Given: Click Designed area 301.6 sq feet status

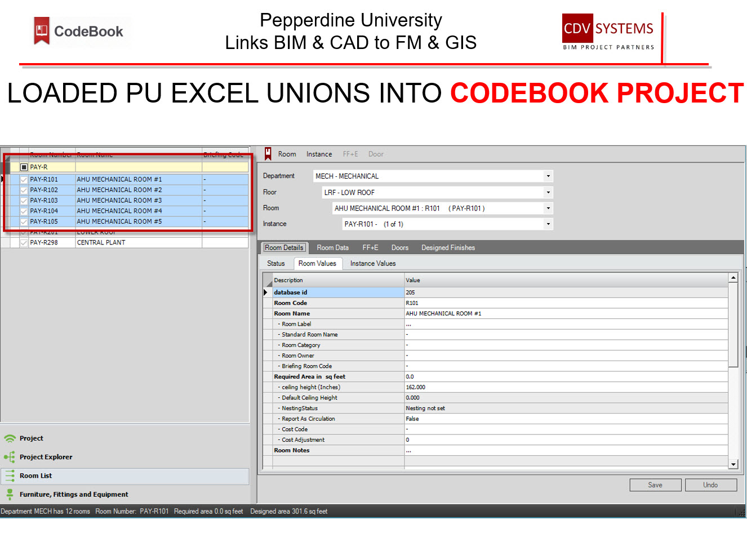Looking at the screenshot, I should (x=288, y=512).
